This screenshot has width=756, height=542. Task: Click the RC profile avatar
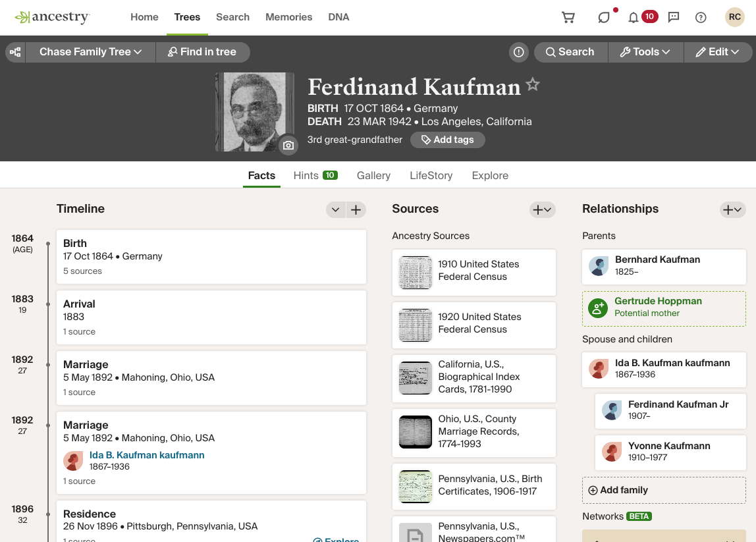pos(734,17)
